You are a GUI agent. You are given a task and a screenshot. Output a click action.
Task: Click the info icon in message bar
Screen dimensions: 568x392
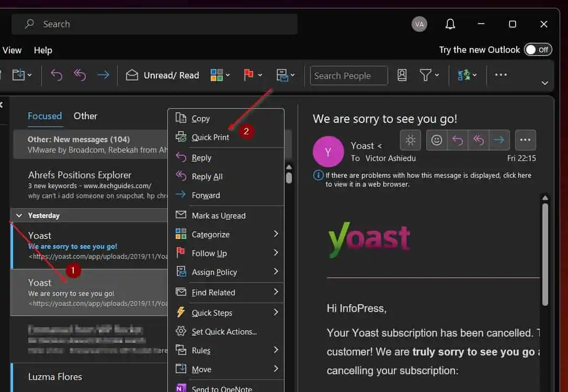click(x=318, y=175)
